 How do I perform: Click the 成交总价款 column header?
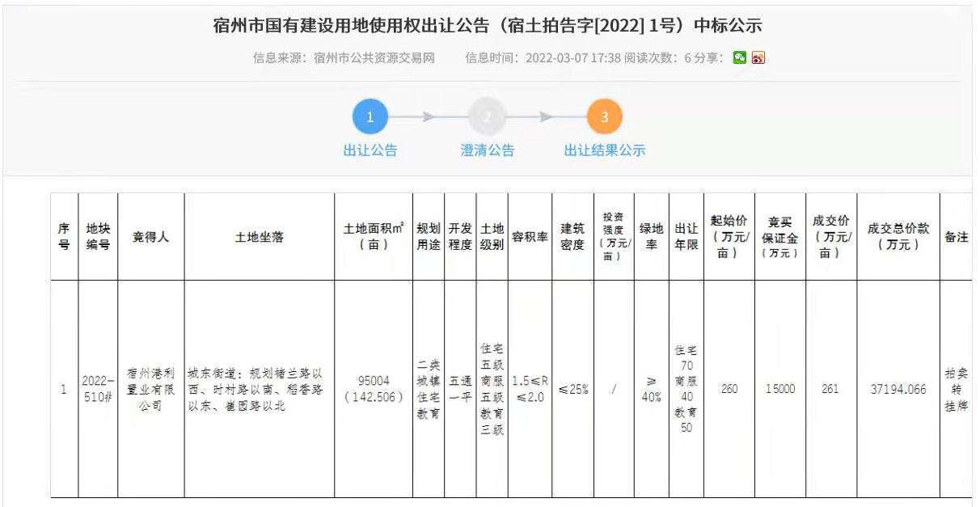(898, 237)
